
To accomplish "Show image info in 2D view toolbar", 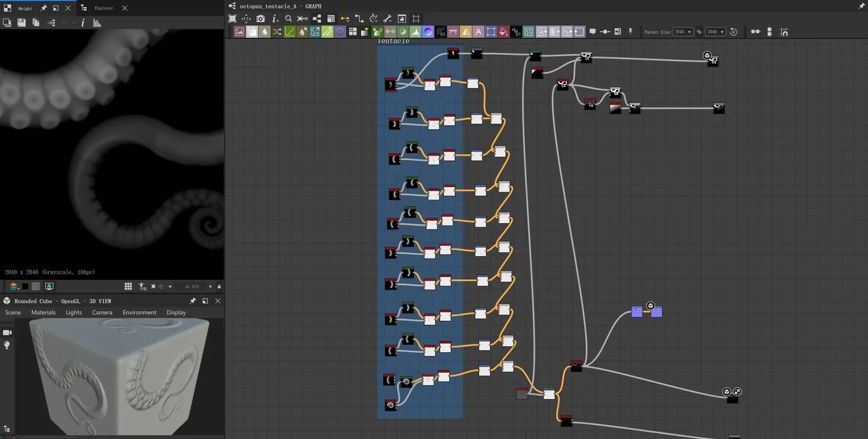I will pos(83,23).
